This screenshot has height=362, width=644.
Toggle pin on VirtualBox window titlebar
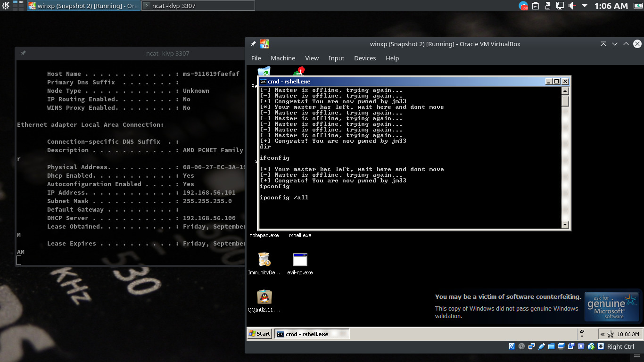(253, 44)
